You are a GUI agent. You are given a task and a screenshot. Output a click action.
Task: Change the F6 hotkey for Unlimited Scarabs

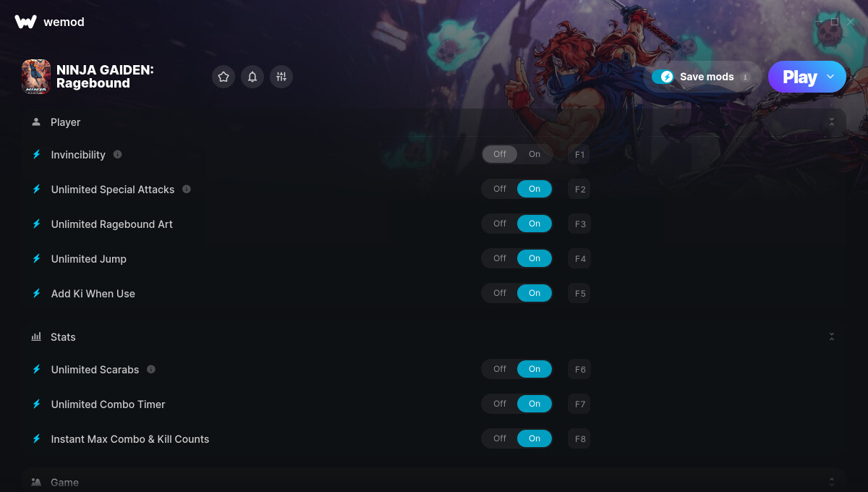click(579, 369)
